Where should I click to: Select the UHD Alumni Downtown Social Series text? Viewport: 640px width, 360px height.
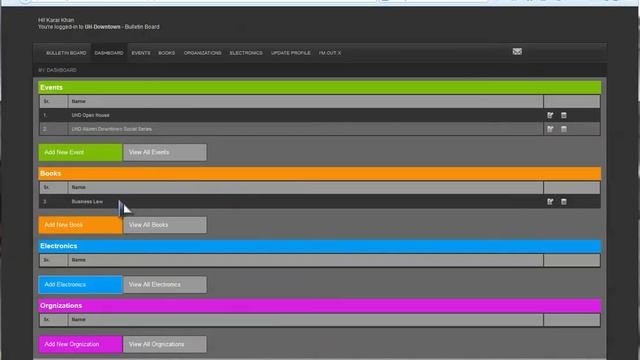[x=111, y=129]
